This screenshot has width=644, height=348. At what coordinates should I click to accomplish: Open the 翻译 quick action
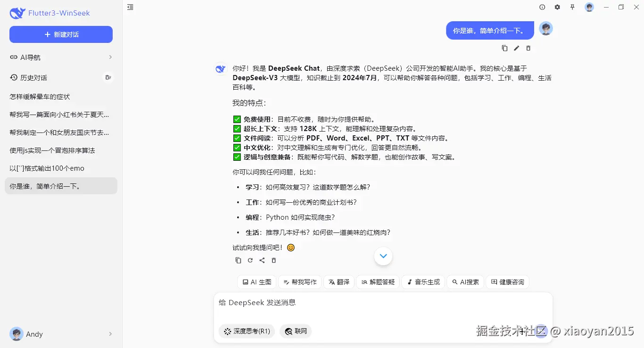click(x=339, y=282)
